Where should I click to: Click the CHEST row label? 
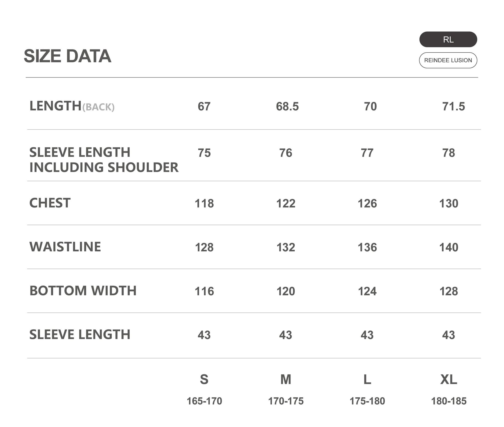pos(50,203)
